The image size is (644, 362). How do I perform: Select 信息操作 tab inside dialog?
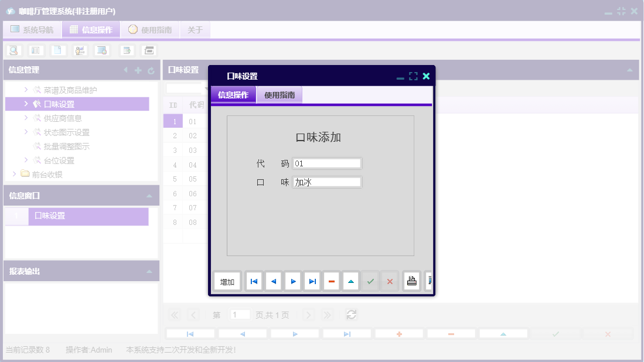233,95
